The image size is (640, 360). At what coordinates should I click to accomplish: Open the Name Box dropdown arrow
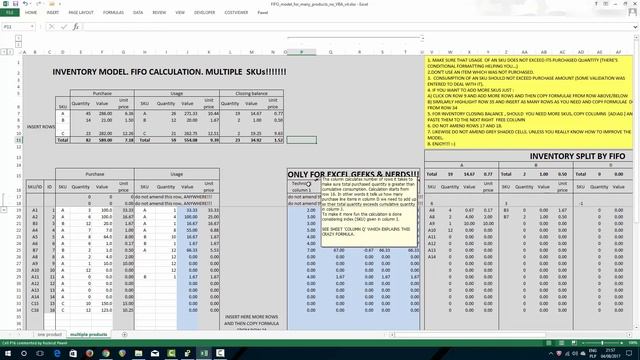[x=32, y=27]
